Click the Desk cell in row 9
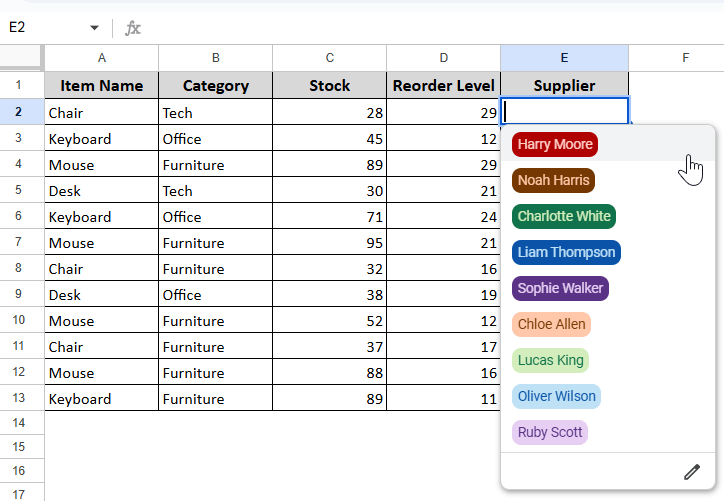This screenshot has height=501, width=724. coord(102,294)
